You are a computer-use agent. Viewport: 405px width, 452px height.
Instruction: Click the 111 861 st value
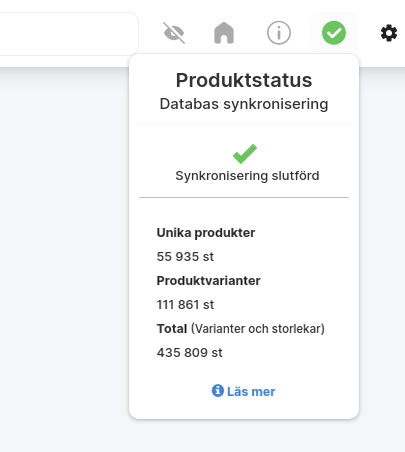point(185,305)
